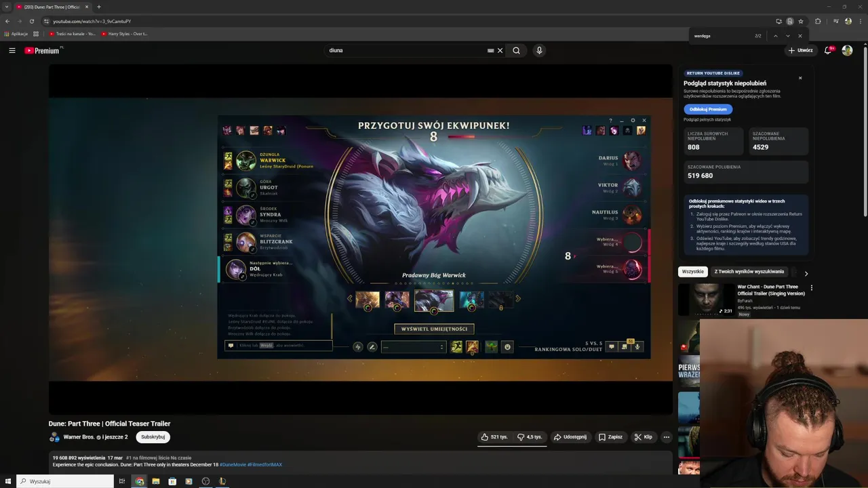The width and height of the screenshot is (868, 488).
Task: Select the first golden Warwick skin thumbnail
Action: 368,300
